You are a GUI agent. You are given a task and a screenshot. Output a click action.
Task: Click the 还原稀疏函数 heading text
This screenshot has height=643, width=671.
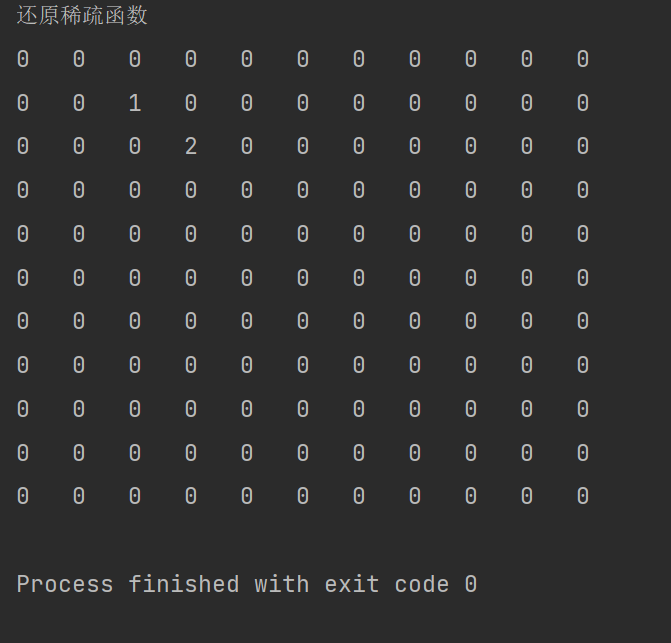click(x=82, y=17)
